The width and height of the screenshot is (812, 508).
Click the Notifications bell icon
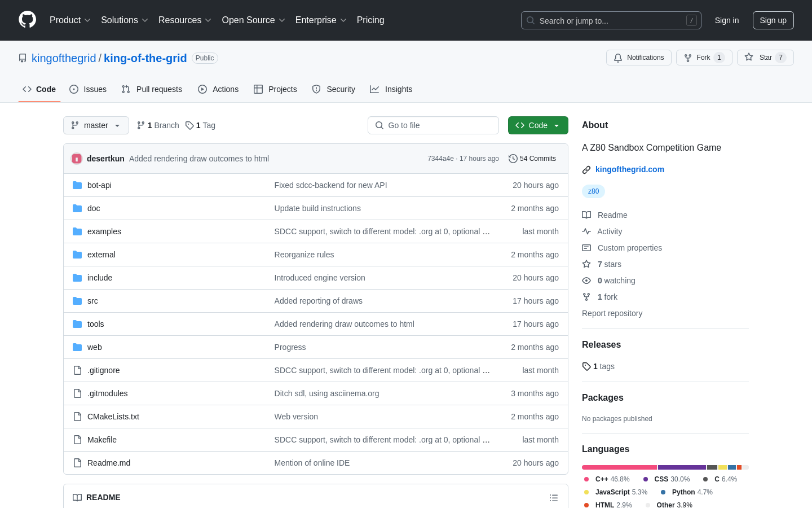click(x=618, y=58)
